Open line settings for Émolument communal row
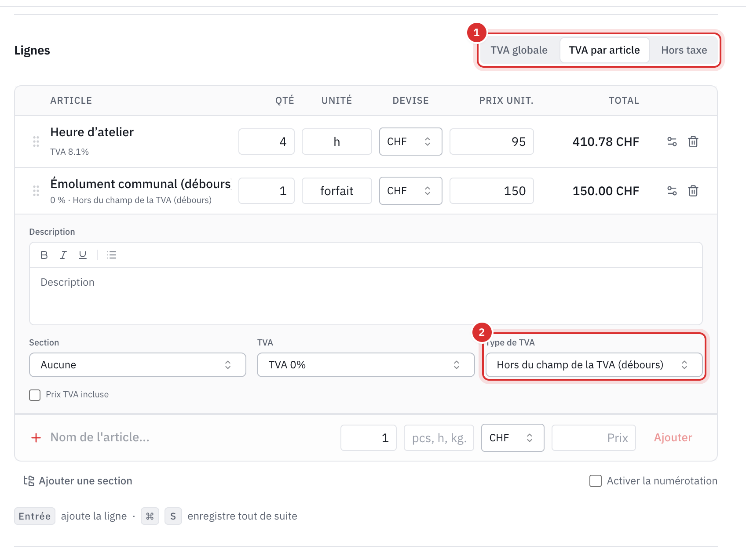The width and height of the screenshot is (746, 560). point(672,191)
